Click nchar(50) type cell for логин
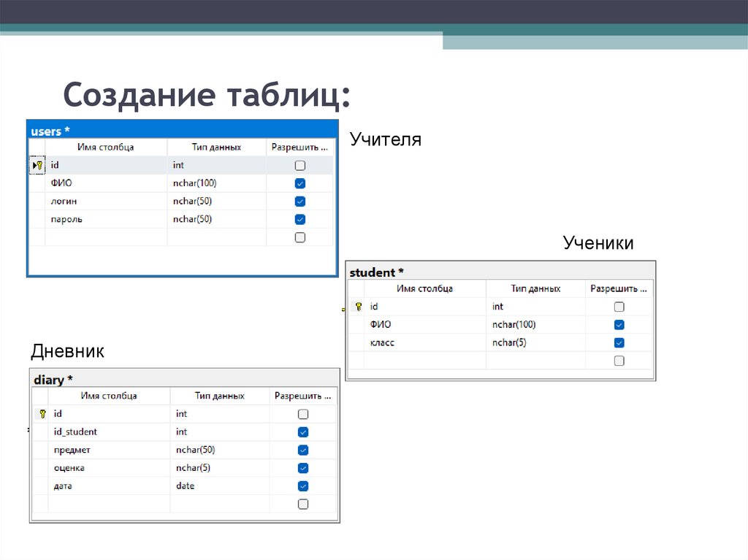748x560 pixels. coord(216,202)
